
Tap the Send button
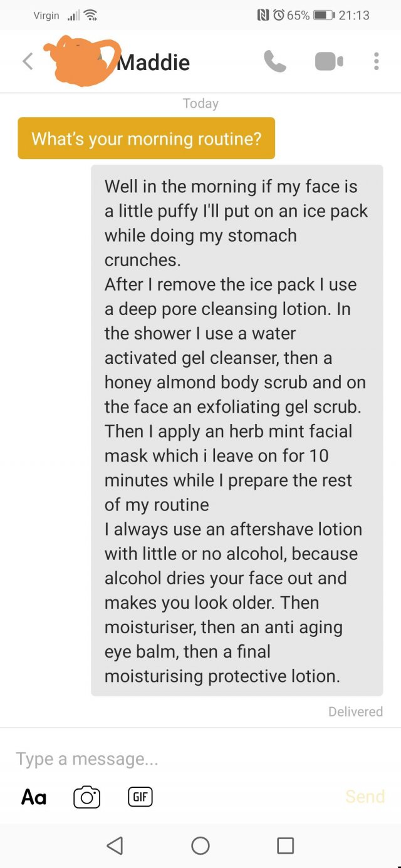[x=365, y=797]
